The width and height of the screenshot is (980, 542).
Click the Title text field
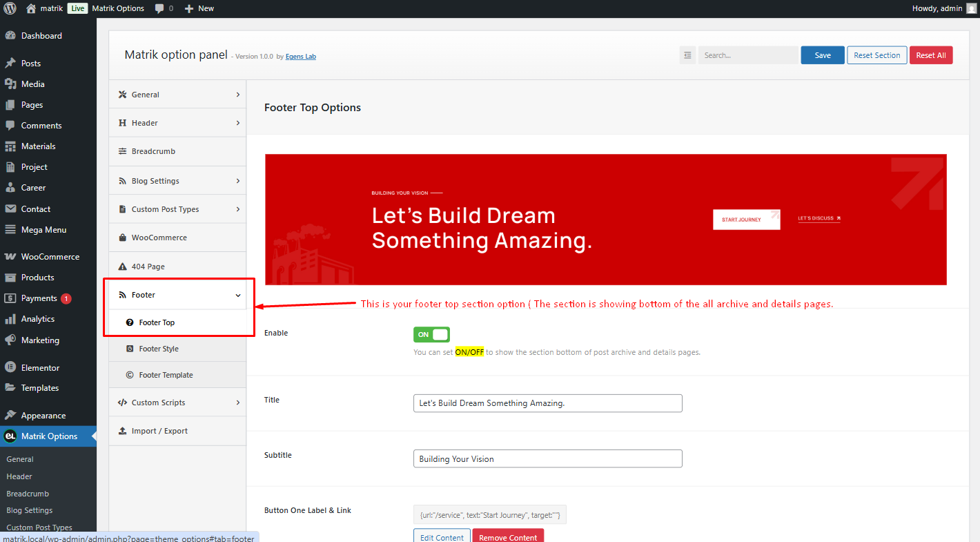pos(548,403)
